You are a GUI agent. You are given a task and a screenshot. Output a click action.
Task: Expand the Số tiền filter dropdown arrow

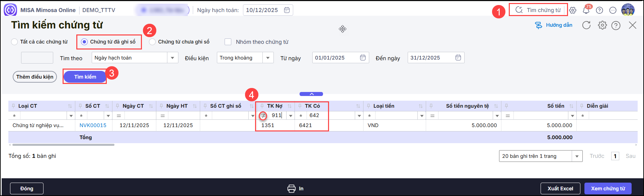click(572, 116)
